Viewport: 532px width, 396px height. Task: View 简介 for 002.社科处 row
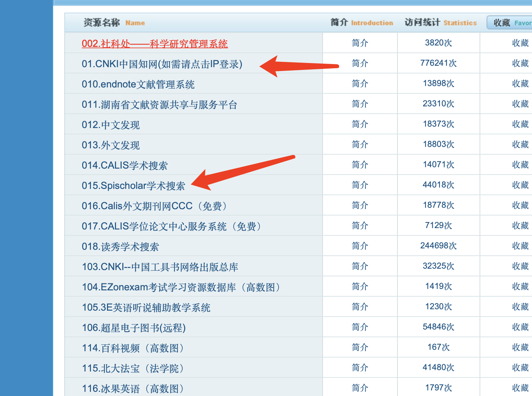(360, 43)
